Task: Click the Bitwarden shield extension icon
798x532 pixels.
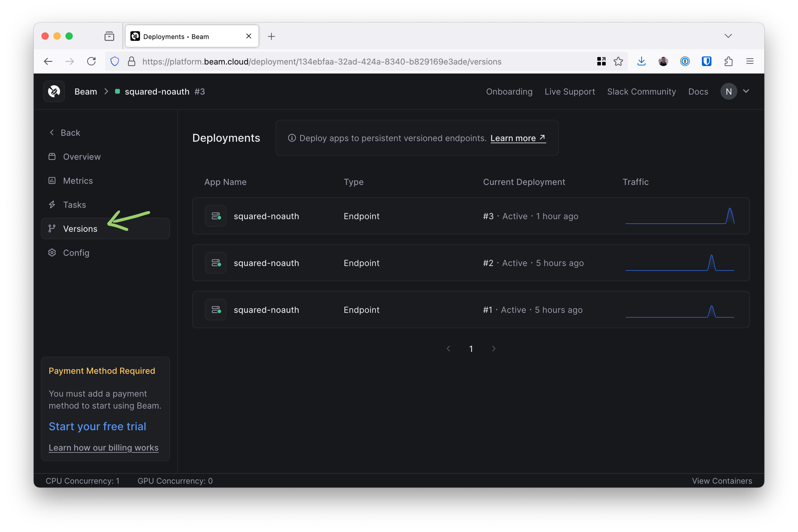Action: (x=706, y=62)
